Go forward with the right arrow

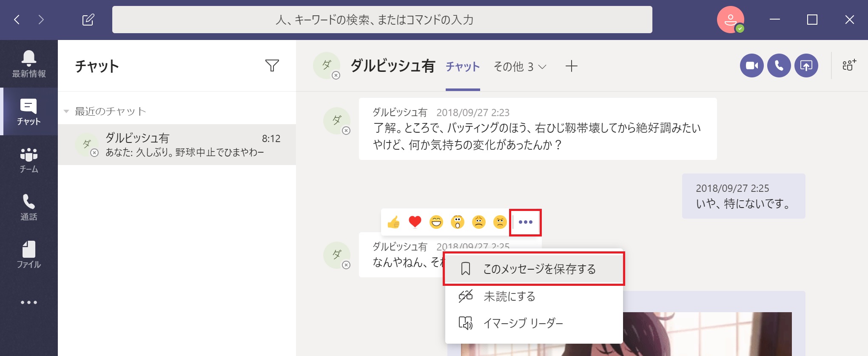coord(41,20)
